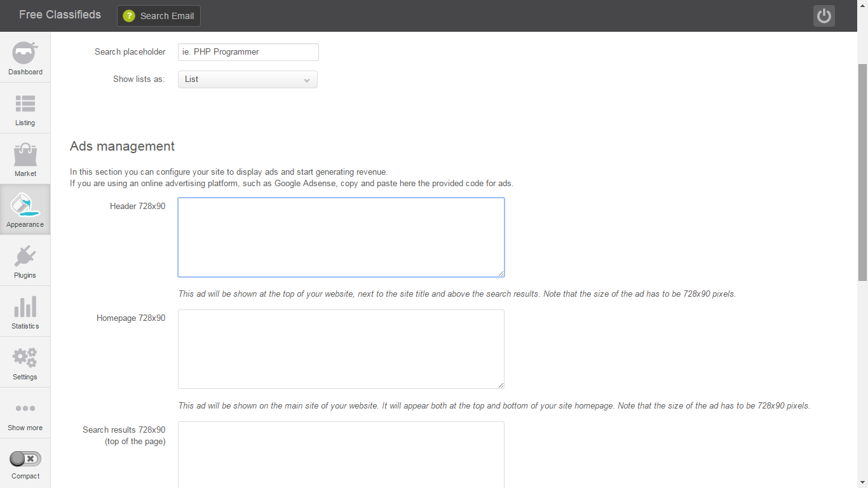868x488 pixels.
Task: Click inside the Header 728x90 ad field
Action: (x=341, y=237)
